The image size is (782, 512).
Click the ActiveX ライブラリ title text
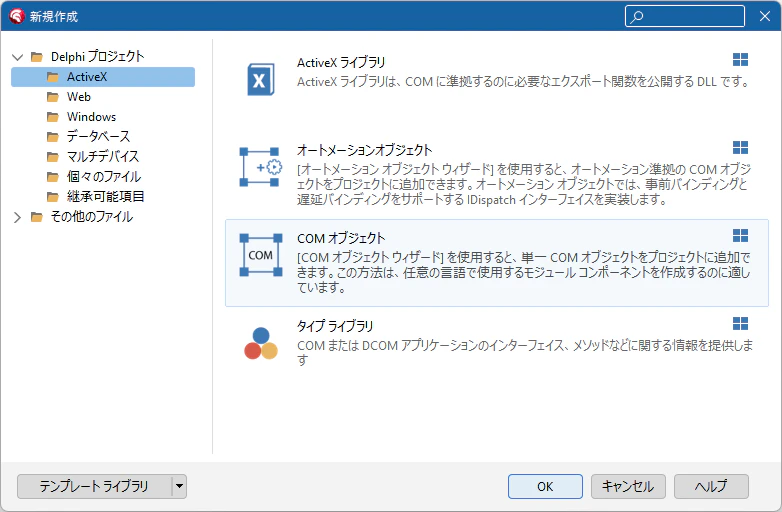click(341, 63)
